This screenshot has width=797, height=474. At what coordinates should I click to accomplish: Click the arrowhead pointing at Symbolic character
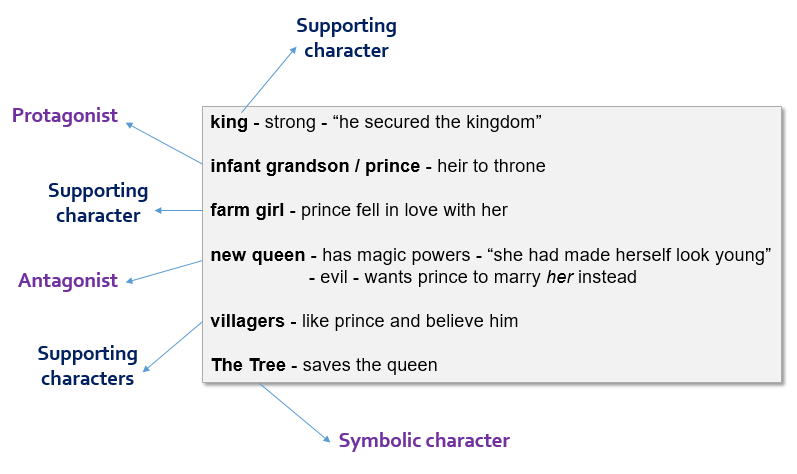pos(326,439)
